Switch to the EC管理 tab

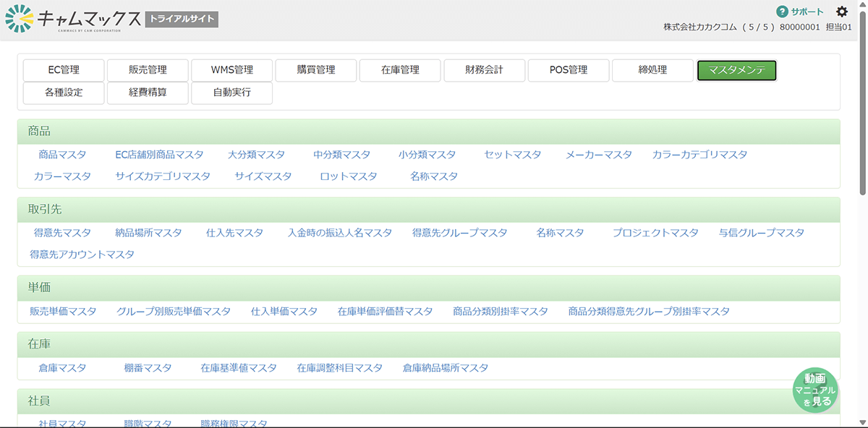tap(64, 70)
